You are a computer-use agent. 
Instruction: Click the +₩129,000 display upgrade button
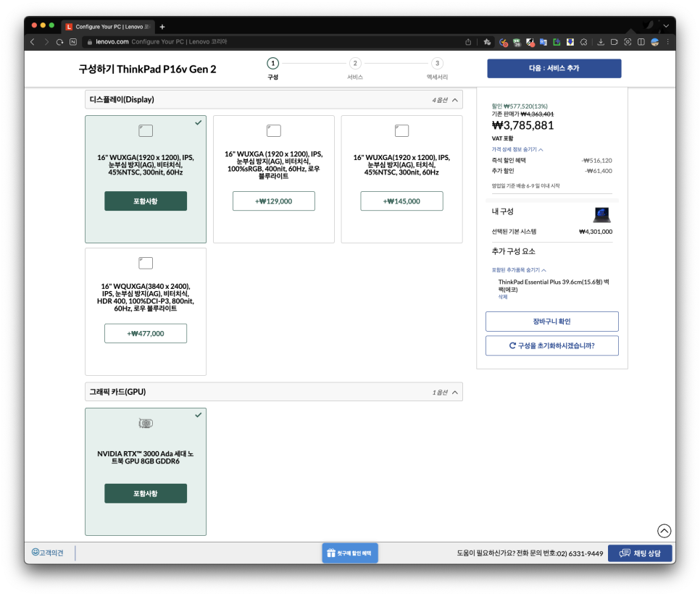tap(274, 201)
